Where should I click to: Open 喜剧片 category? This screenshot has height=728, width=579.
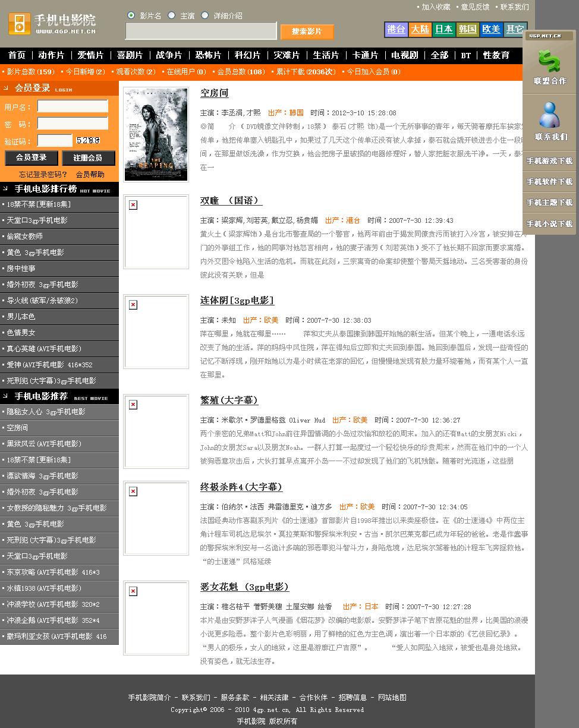pos(130,55)
